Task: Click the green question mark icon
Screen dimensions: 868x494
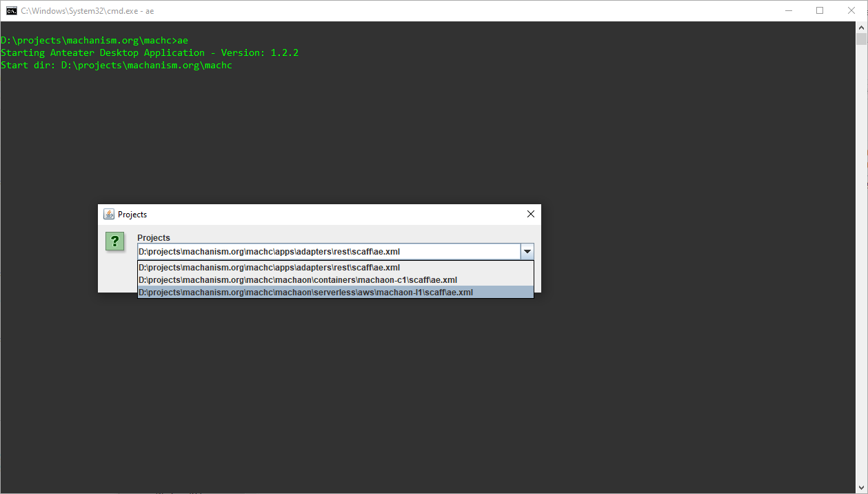Action: click(x=114, y=241)
